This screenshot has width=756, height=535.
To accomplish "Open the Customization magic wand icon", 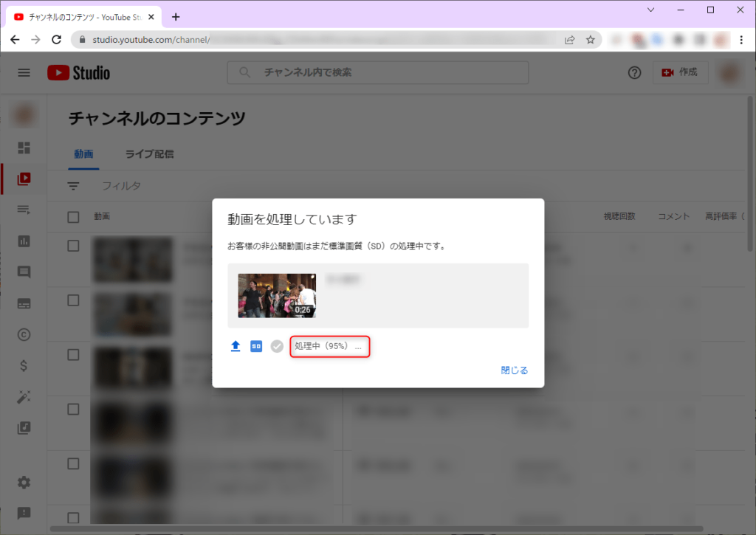I will coord(24,397).
